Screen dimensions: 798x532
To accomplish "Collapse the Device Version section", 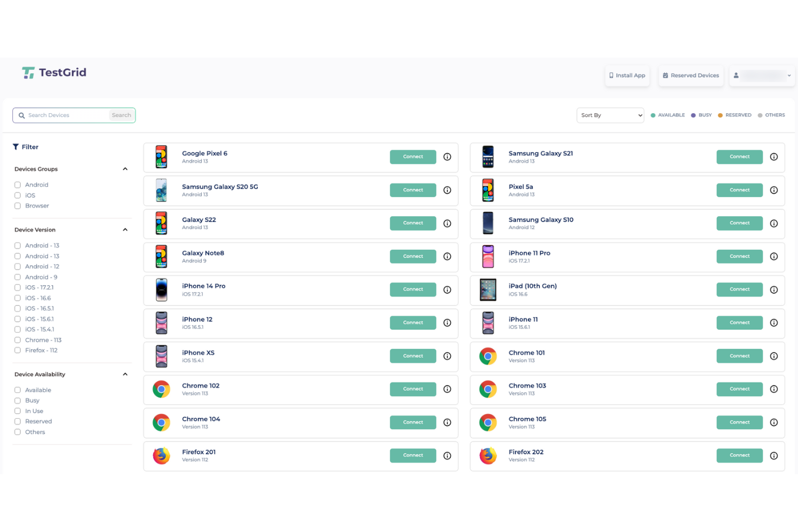I will [x=125, y=230].
